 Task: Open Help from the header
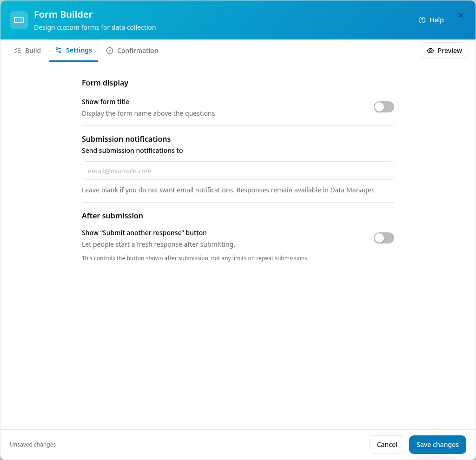click(431, 20)
